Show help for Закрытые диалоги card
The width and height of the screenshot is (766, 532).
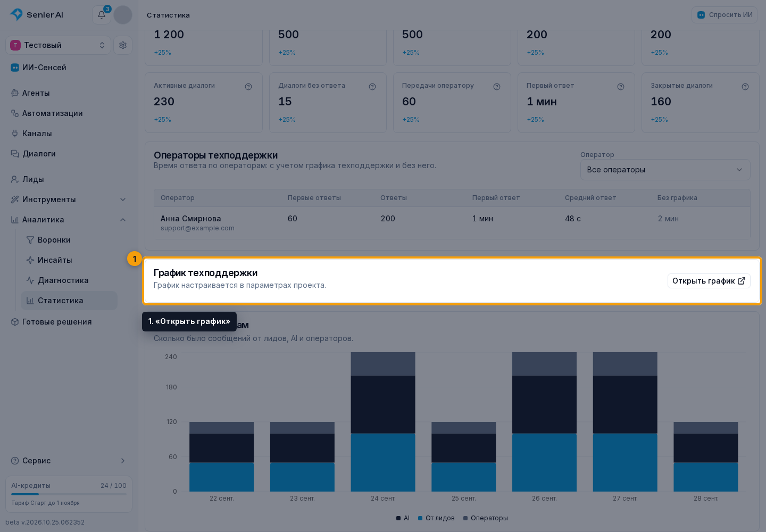pos(745,87)
